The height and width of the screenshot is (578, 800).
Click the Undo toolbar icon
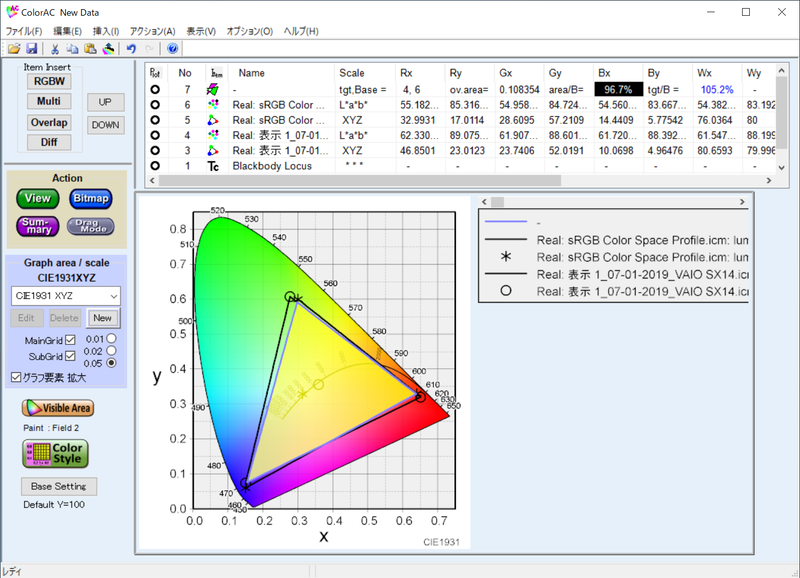(x=131, y=47)
